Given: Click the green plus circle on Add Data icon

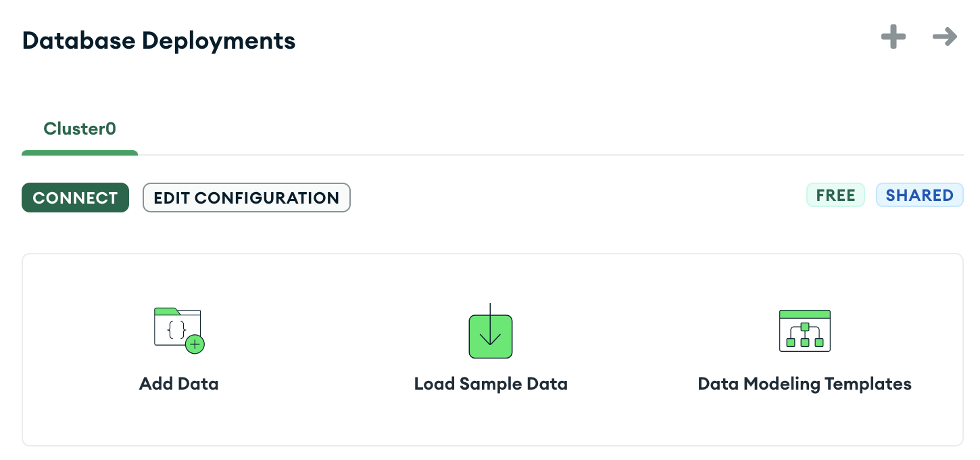Looking at the screenshot, I should pyautogui.click(x=195, y=344).
